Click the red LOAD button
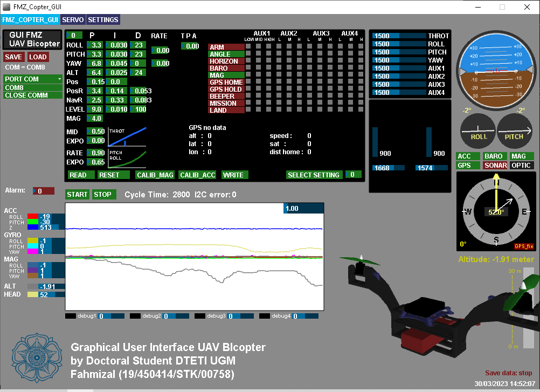Viewport: 540px width, 392px height. 38,57
